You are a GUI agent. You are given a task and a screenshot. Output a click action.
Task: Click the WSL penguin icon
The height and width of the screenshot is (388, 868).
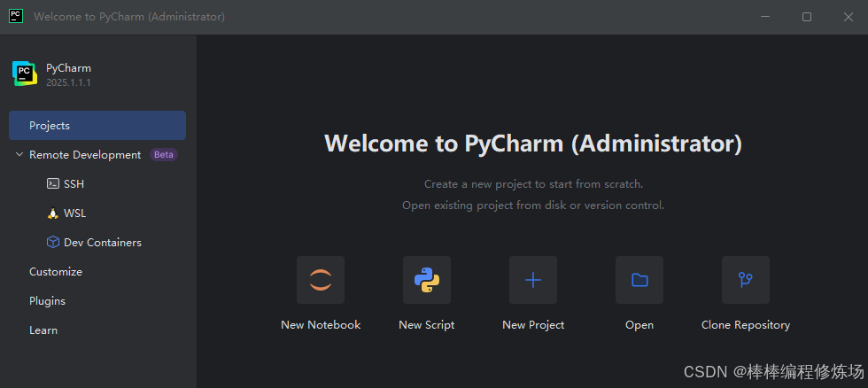[x=53, y=213]
